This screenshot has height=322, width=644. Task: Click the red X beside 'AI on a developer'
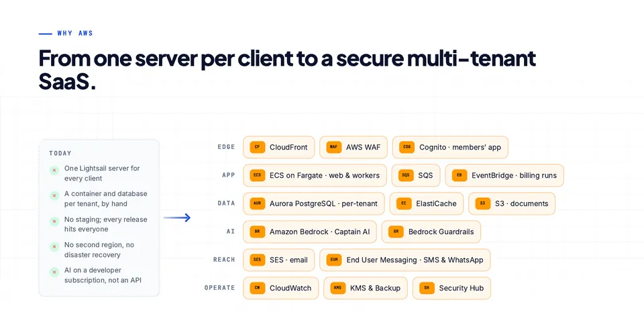coord(54,272)
